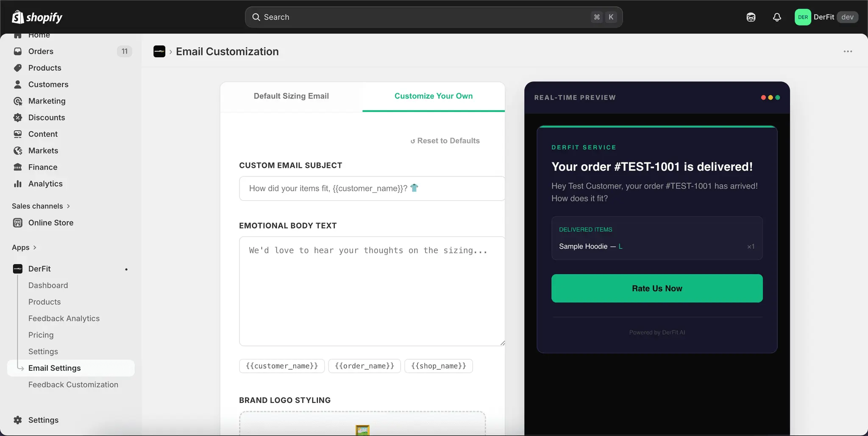Expand the Apps section
This screenshot has height=436, width=868.
tap(24, 248)
